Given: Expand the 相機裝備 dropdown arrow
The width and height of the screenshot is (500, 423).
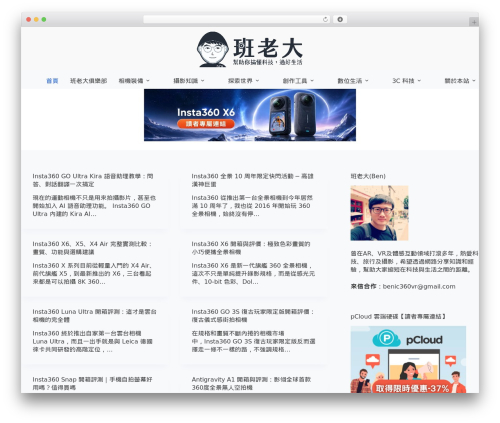Looking at the screenshot, I should (148, 81).
